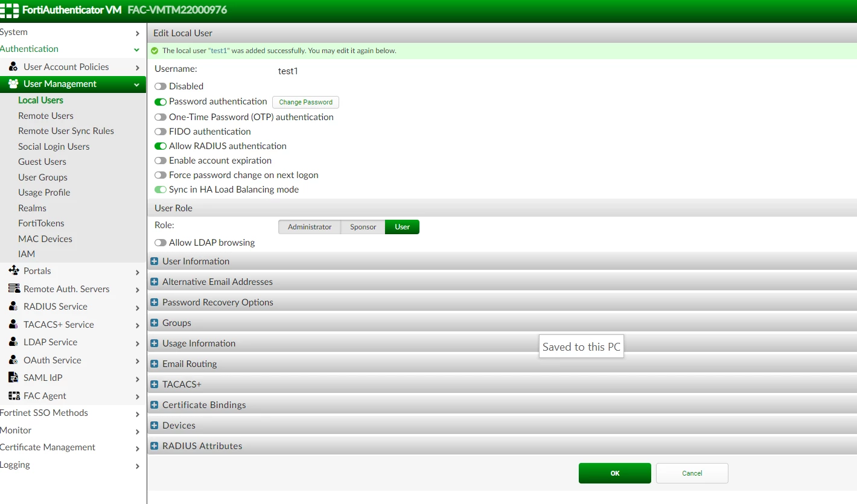Screen dimensions: 857x504
Task: Click the SAML IdP icon
Action: click(x=13, y=377)
